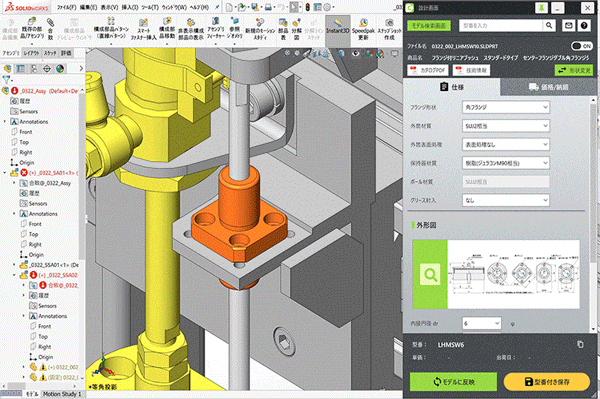Open the inscribed circle diameter dr dropdown
The height and width of the screenshot is (399, 600).
tap(481, 323)
